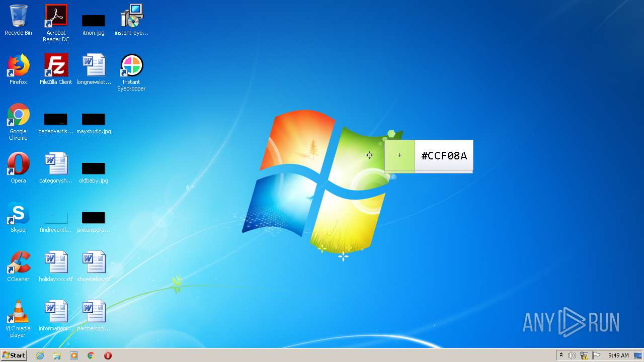Select the informationi document icon
The height and width of the screenshot is (362, 644).
pyautogui.click(x=56, y=316)
